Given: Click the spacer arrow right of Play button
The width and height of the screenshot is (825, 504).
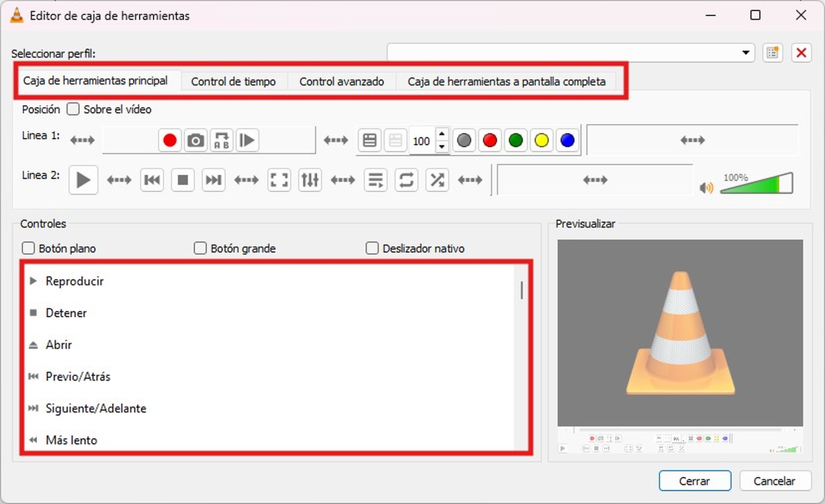Looking at the screenshot, I should 119,180.
